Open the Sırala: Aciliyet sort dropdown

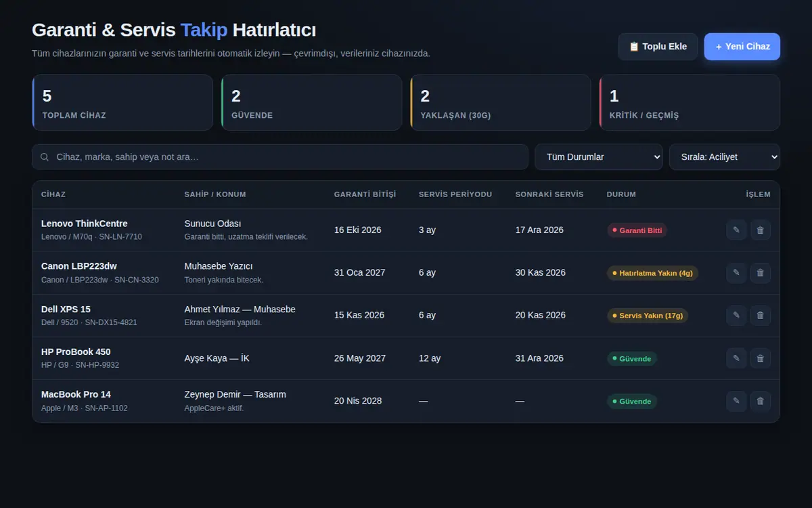pyautogui.click(x=725, y=157)
